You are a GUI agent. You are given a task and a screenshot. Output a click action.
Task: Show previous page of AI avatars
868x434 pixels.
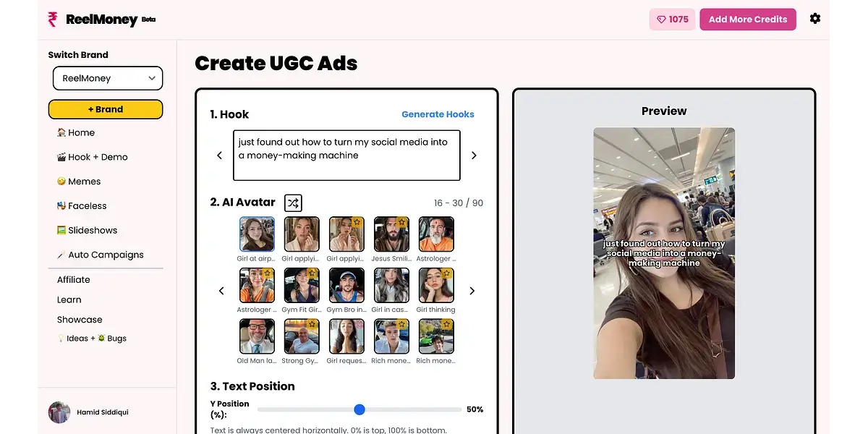tap(221, 291)
